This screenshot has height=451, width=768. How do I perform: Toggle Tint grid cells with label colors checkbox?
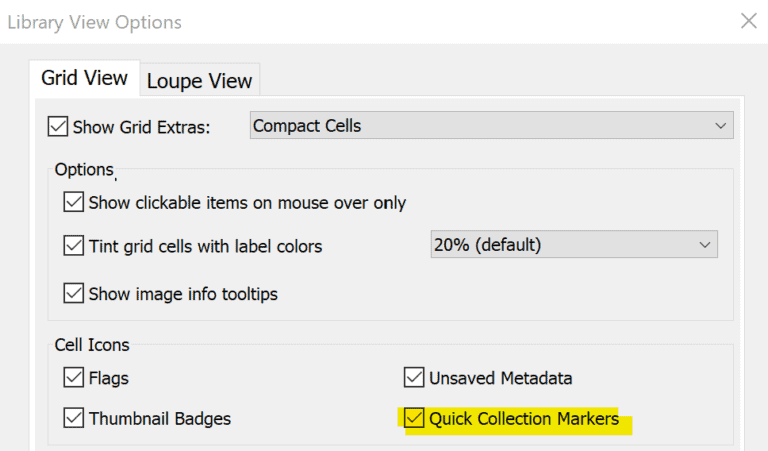[x=74, y=245]
